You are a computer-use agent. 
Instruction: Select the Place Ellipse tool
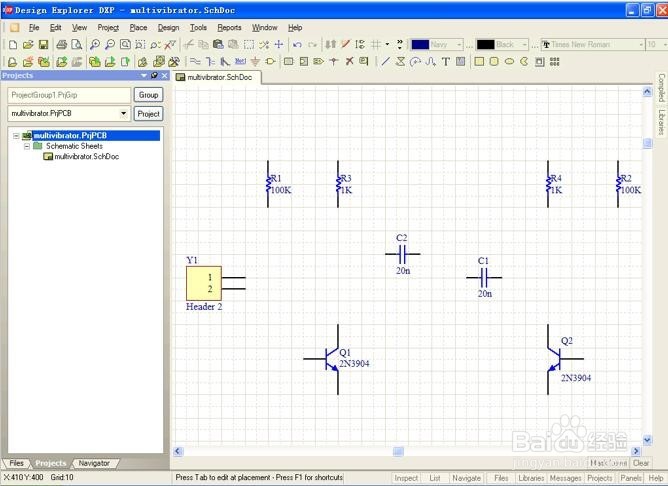510,62
